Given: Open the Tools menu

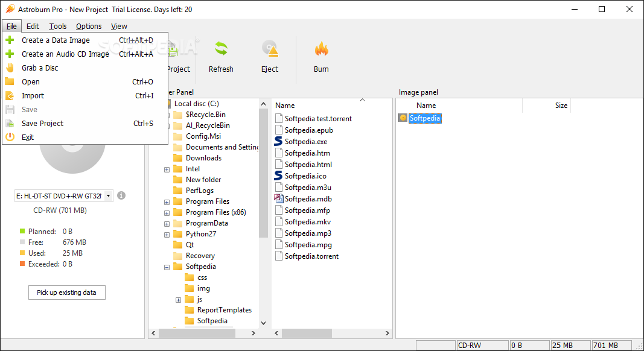Looking at the screenshot, I should [x=58, y=27].
